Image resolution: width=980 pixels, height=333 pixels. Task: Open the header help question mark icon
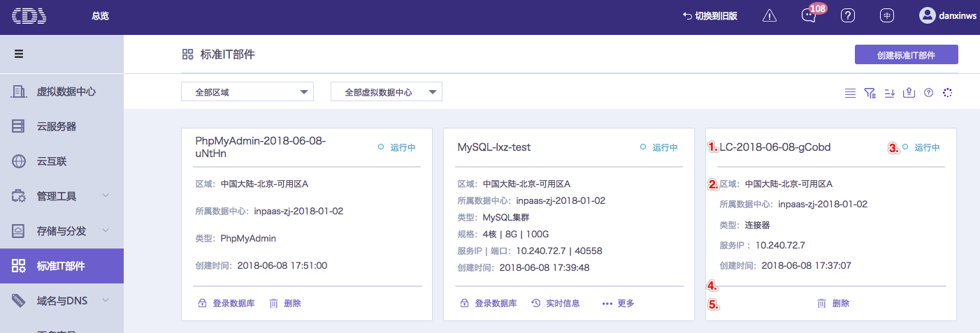[848, 16]
